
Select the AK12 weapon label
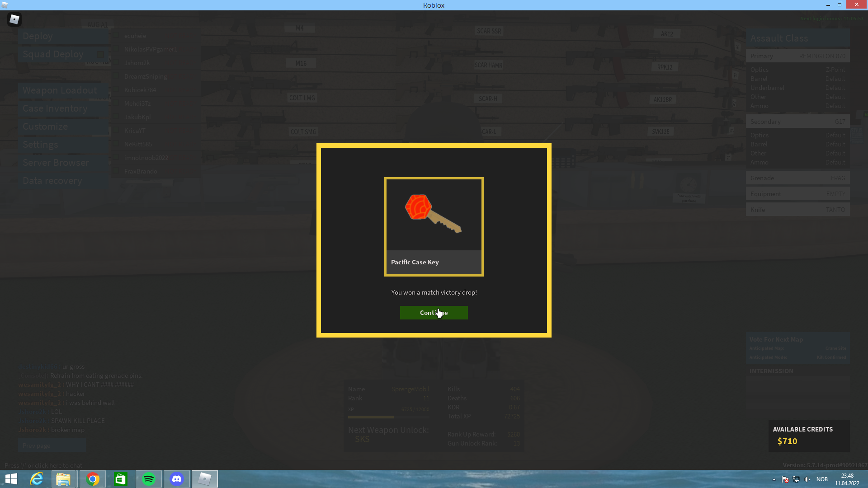click(667, 34)
